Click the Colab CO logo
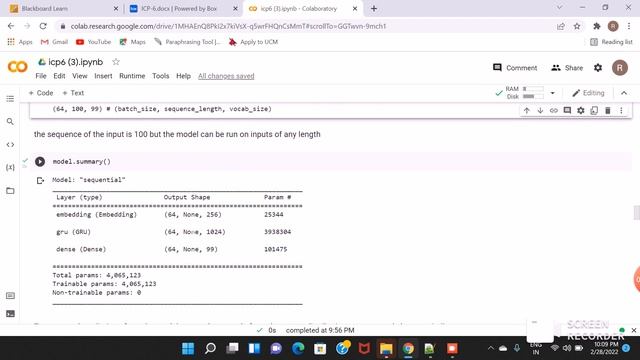640x360 pixels. pos(18,67)
